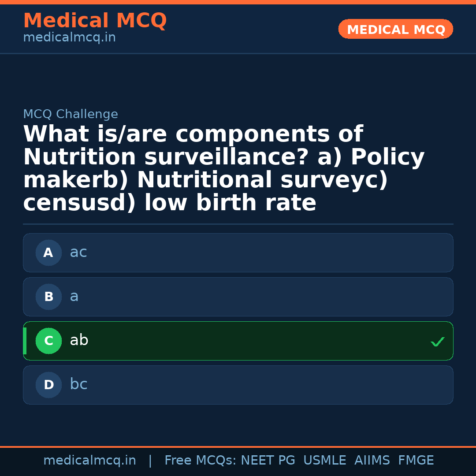
Task: Click the MCQ Challenge label
Action: 71,115
